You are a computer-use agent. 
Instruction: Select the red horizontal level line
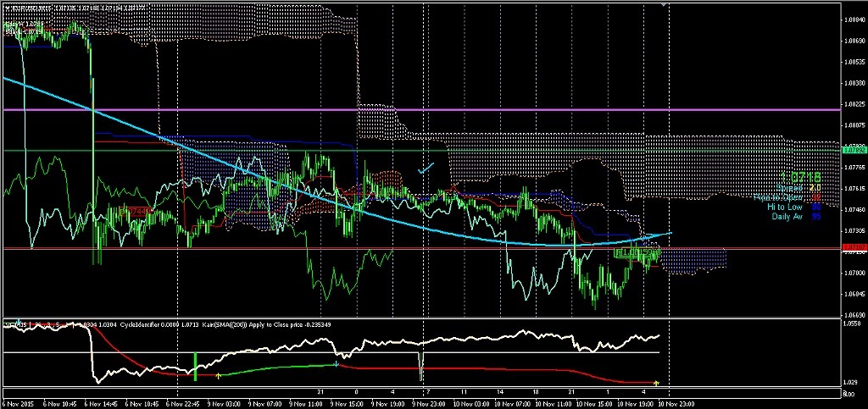pyautogui.click(x=424, y=248)
